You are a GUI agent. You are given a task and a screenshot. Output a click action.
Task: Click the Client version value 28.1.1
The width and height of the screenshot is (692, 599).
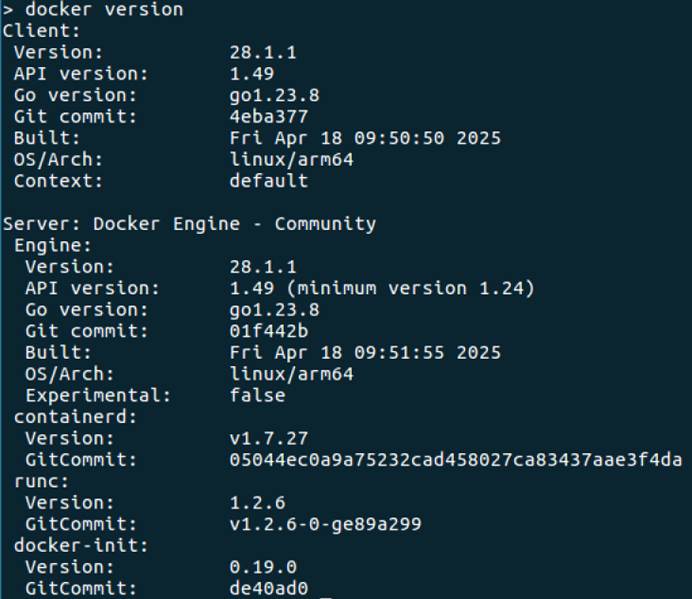263,53
